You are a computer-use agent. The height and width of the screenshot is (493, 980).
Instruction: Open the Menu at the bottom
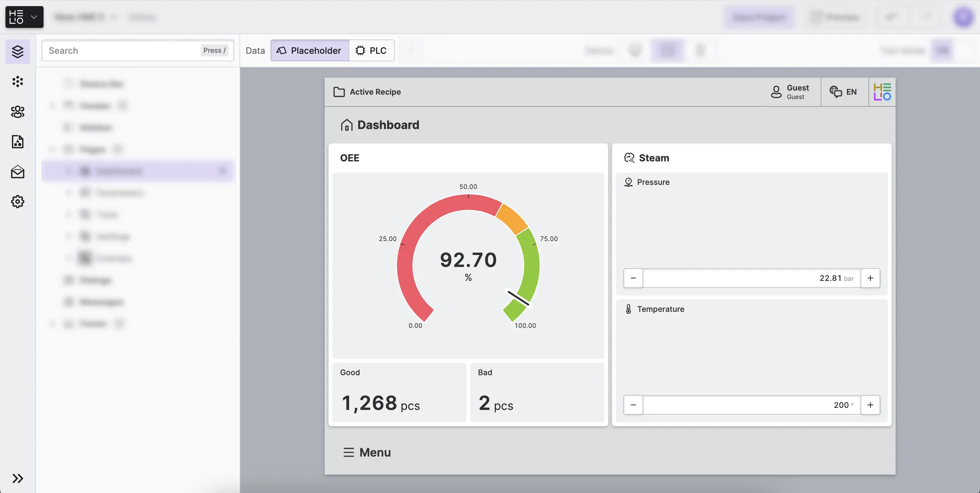[x=367, y=452]
